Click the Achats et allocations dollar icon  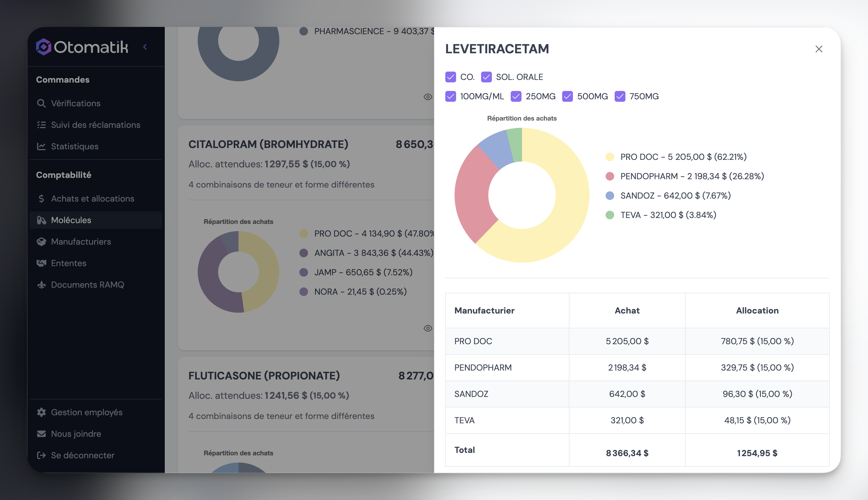pyautogui.click(x=41, y=199)
